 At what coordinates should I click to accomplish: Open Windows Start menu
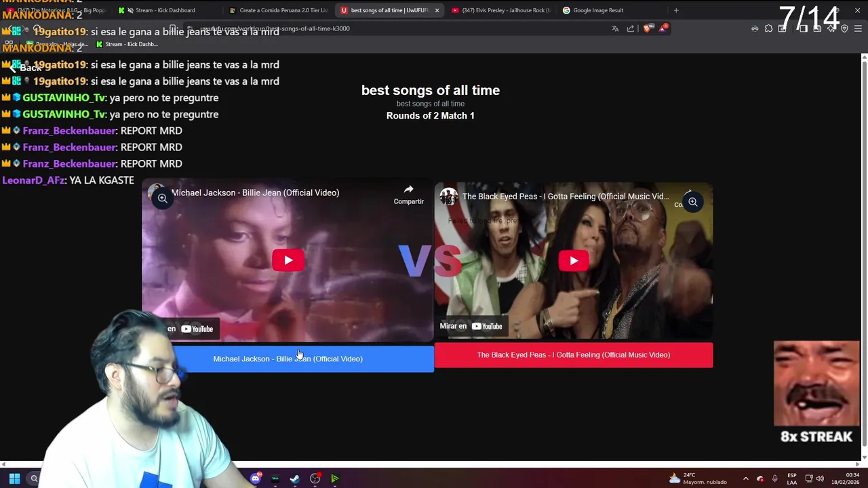click(x=14, y=479)
